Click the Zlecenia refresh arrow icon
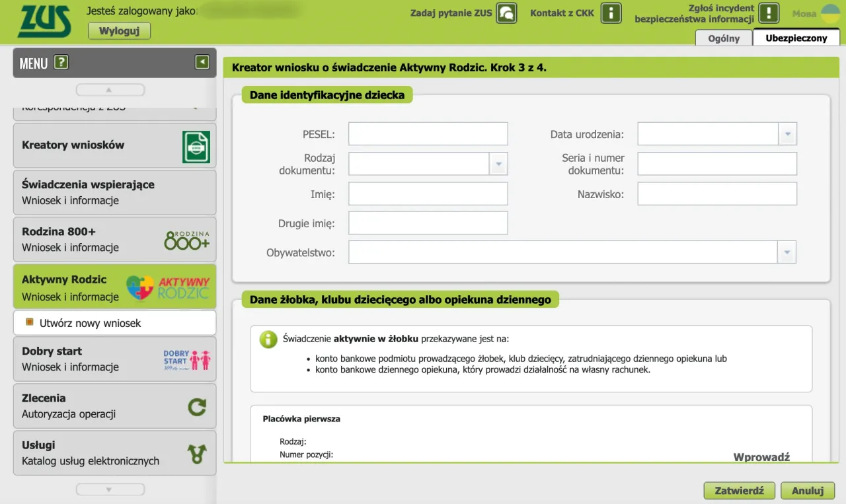This screenshot has height=504, width=846. [197, 406]
